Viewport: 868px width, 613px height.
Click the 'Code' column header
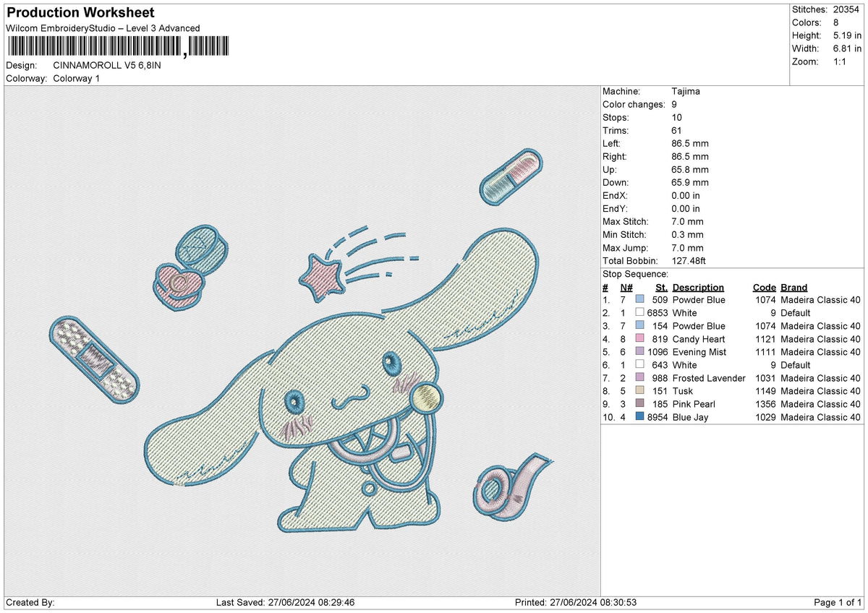(764, 287)
